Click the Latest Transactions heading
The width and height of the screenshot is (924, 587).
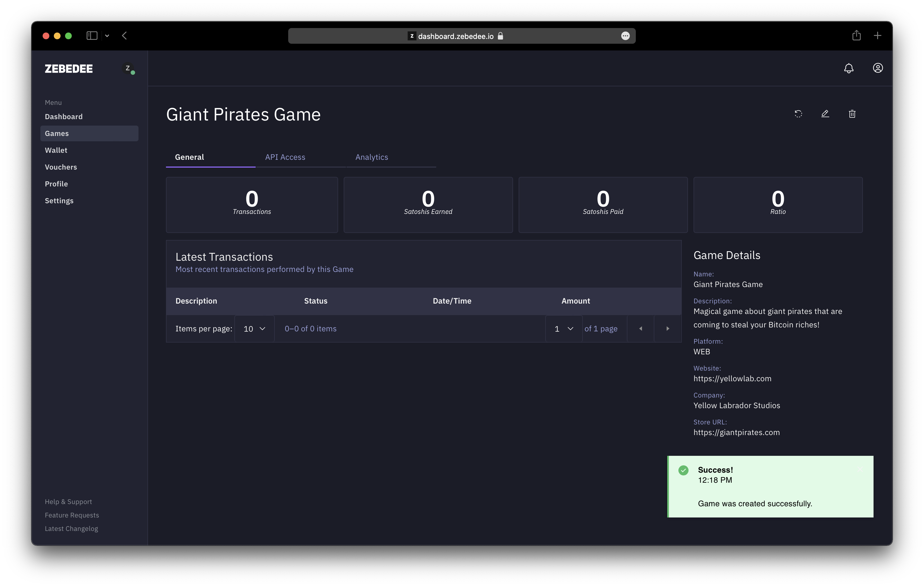point(224,257)
